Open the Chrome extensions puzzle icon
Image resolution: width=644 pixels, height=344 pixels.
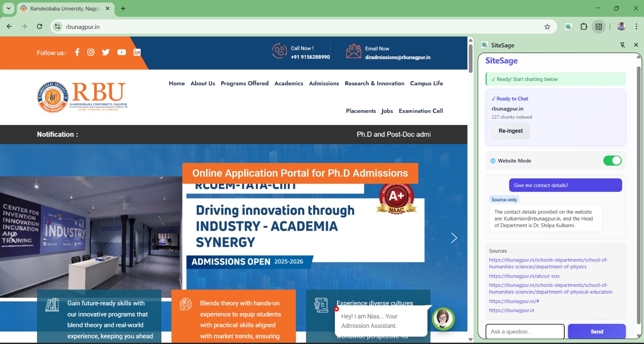point(584,27)
